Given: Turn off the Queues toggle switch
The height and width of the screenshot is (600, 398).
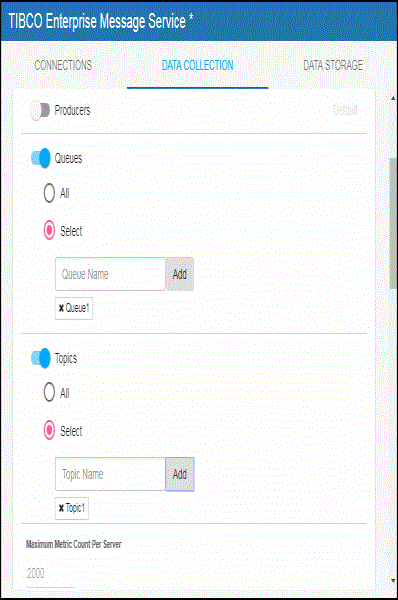Looking at the screenshot, I should click(x=41, y=158).
